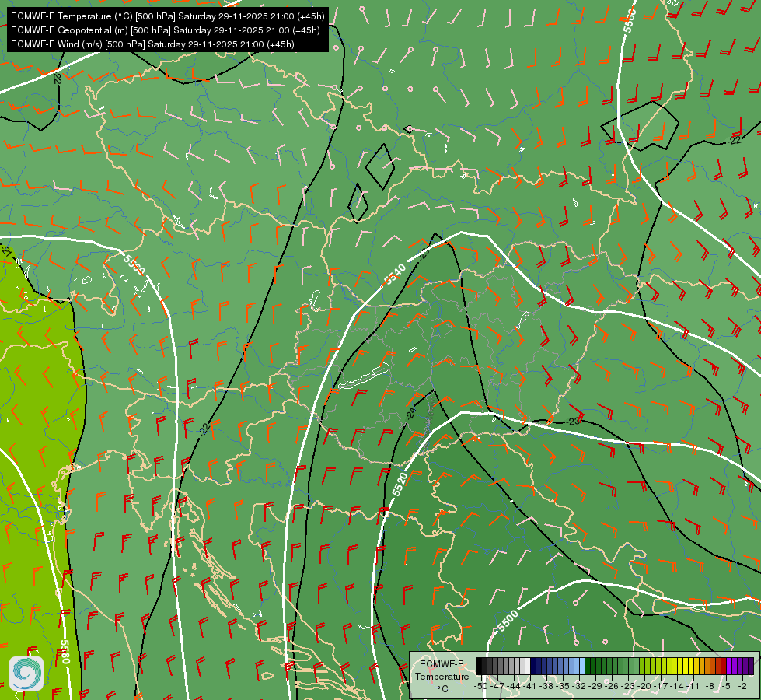761x700 pixels.
Task: Click the swirl logo icon in the bottom-left corner
Action: pos(26,674)
